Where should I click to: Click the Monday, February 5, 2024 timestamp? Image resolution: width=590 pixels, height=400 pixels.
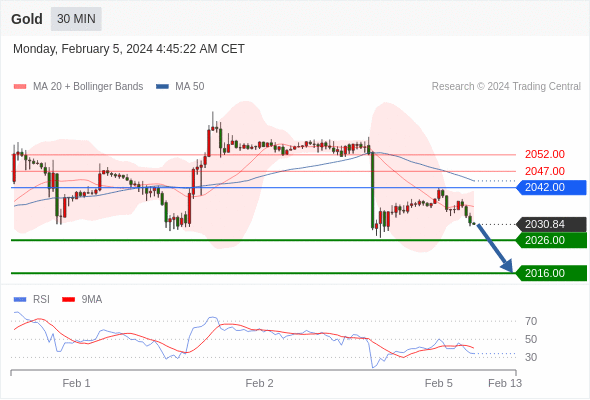click(129, 49)
